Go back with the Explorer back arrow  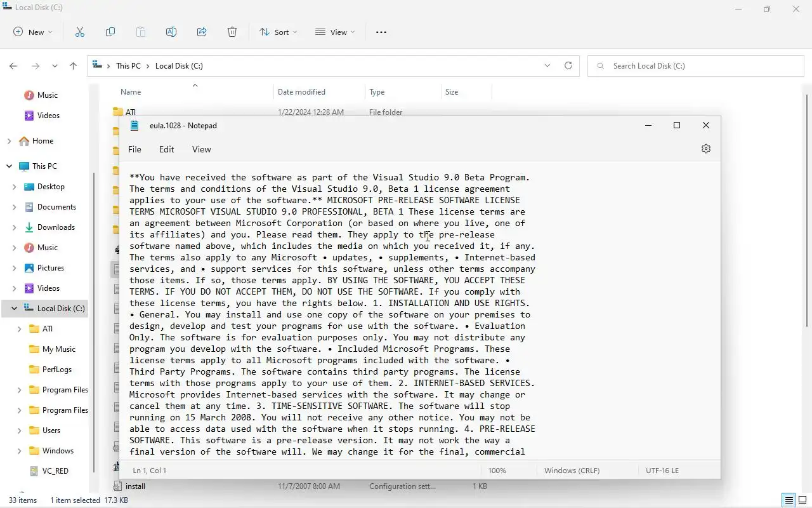coord(13,65)
